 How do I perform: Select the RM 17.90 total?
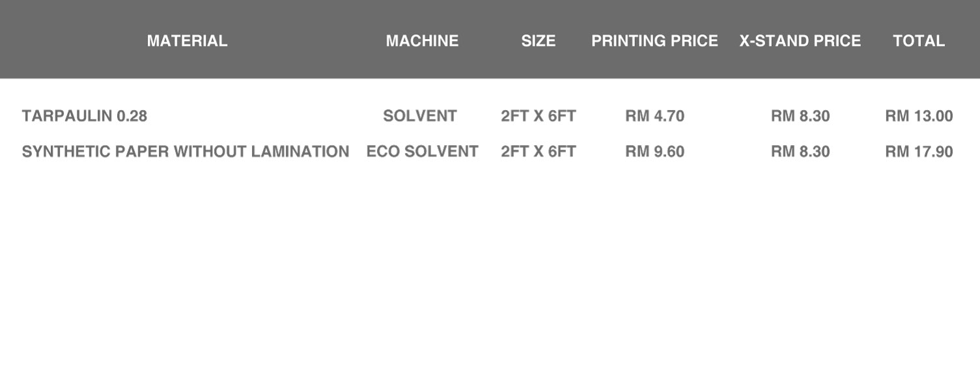pyautogui.click(x=919, y=152)
